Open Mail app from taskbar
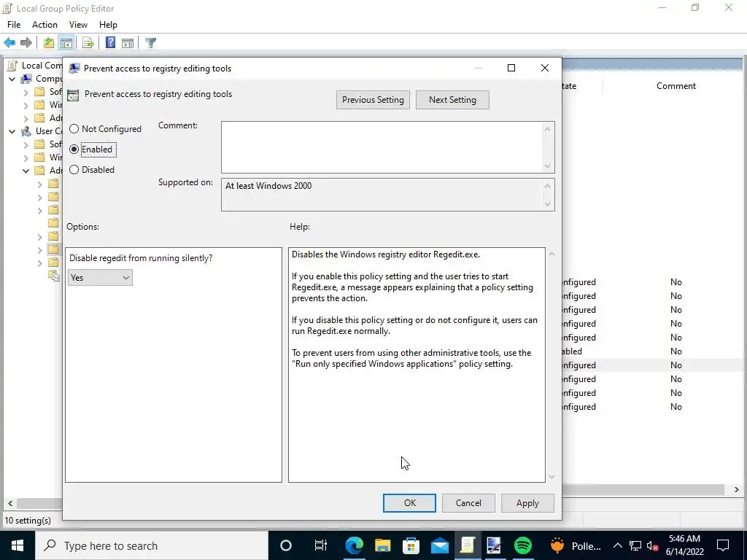Image resolution: width=747 pixels, height=560 pixels. click(x=439, y=545)
